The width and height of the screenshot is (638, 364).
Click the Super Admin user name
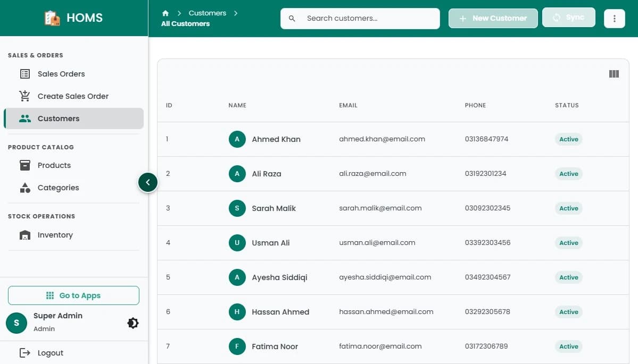[58, 316]
